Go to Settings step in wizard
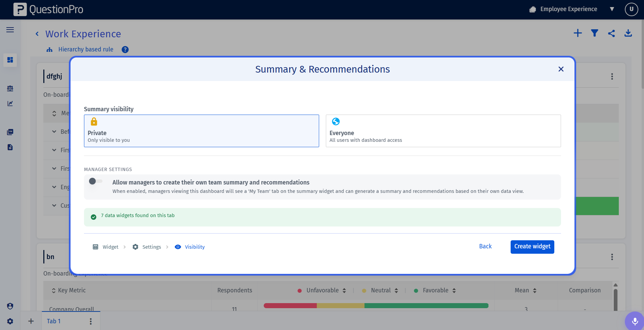 click(146, 247)
